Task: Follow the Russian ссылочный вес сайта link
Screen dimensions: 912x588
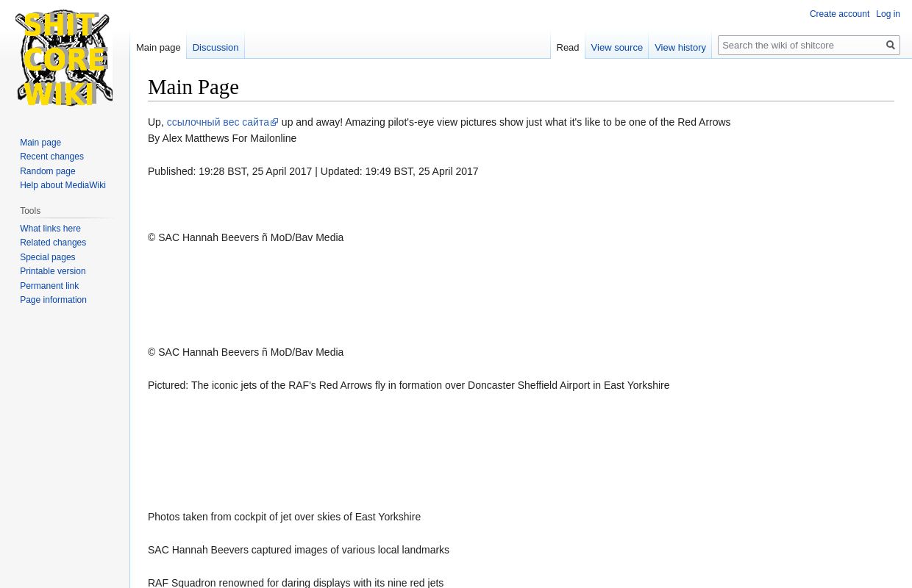Action: point(218,122)
